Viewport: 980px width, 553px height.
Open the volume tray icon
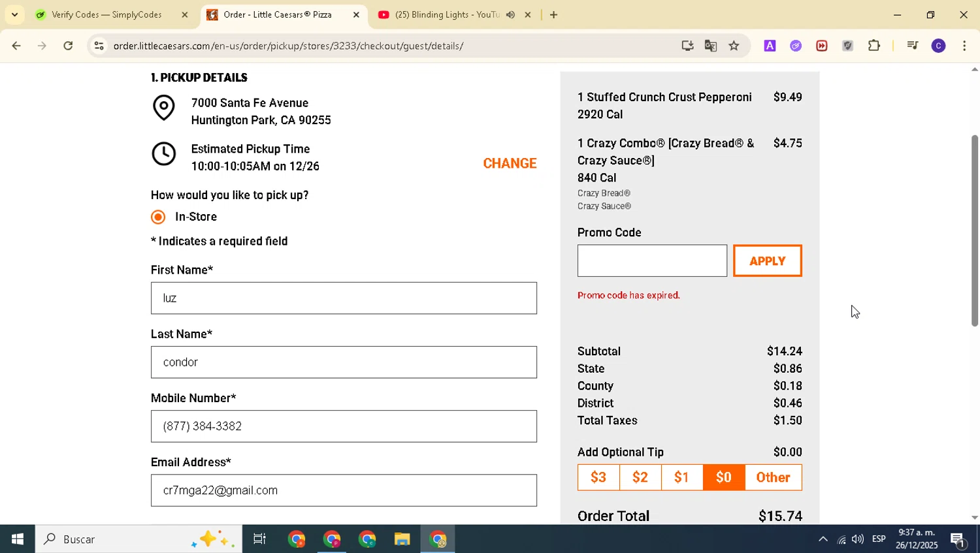point(858,539)
